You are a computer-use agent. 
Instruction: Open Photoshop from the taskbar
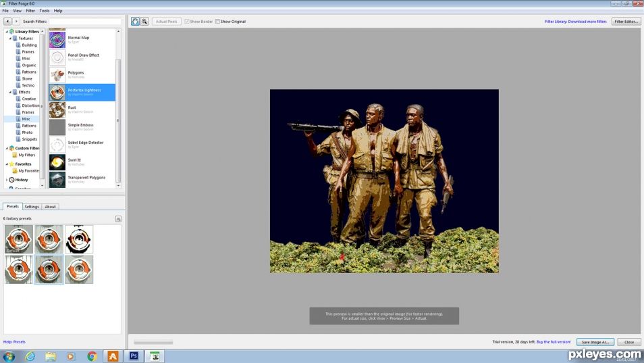coord(134,356)
